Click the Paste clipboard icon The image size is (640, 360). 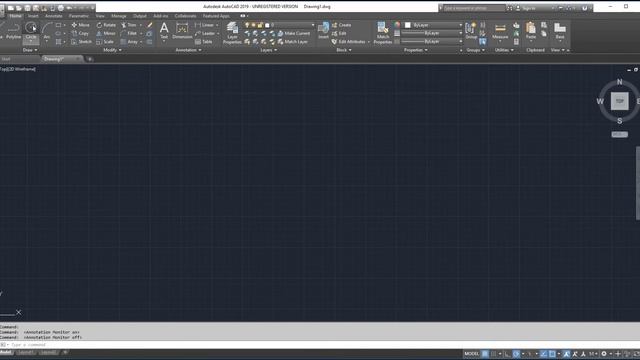tap(531, 31)
